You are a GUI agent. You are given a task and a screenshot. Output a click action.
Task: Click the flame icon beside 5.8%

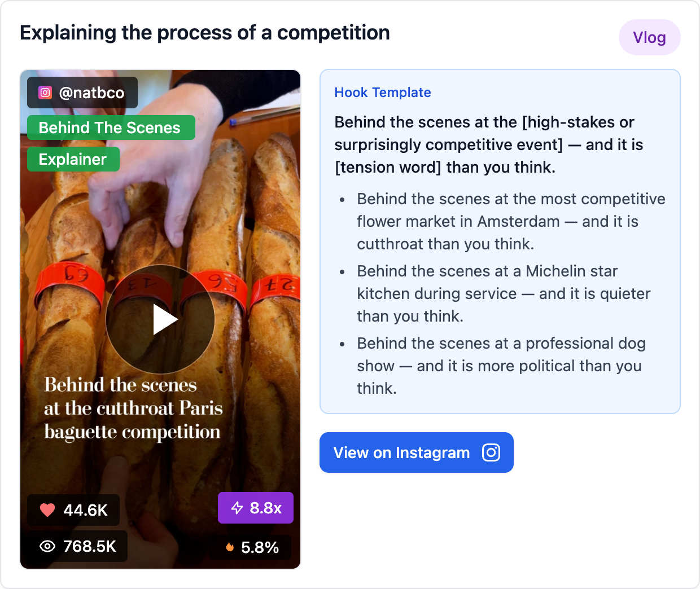point(231,546)
